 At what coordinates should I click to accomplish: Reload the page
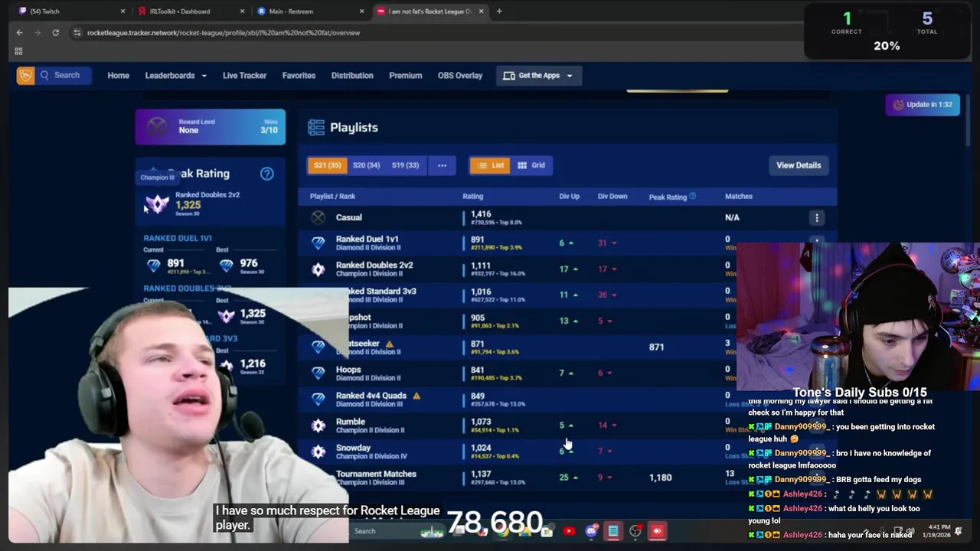click(x=55, y=32)
